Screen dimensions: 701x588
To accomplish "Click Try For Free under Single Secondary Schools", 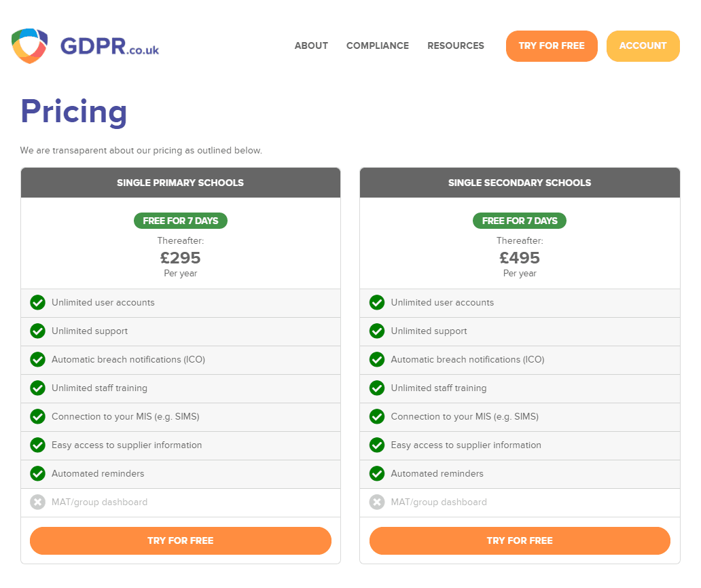I will (x=520, y=540).
